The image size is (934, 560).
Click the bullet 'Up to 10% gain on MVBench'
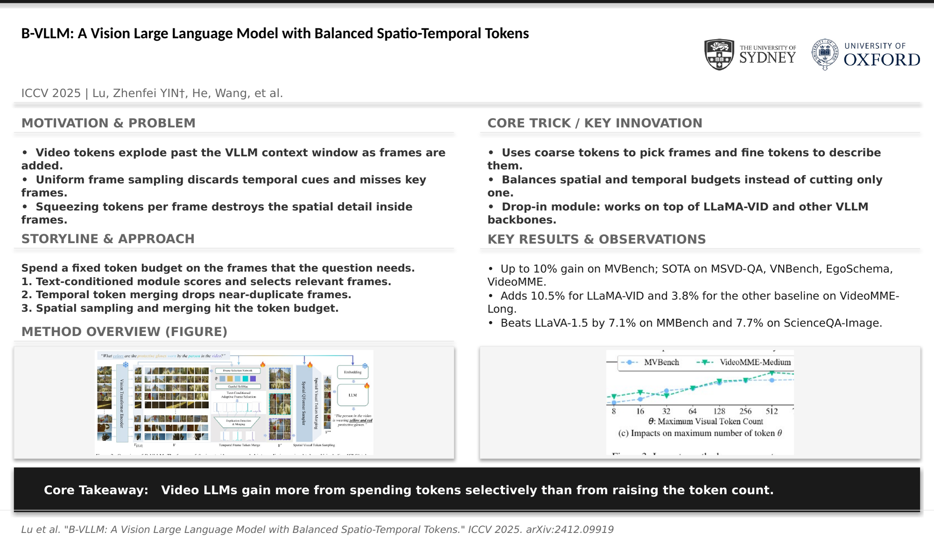tap(690, 275)
